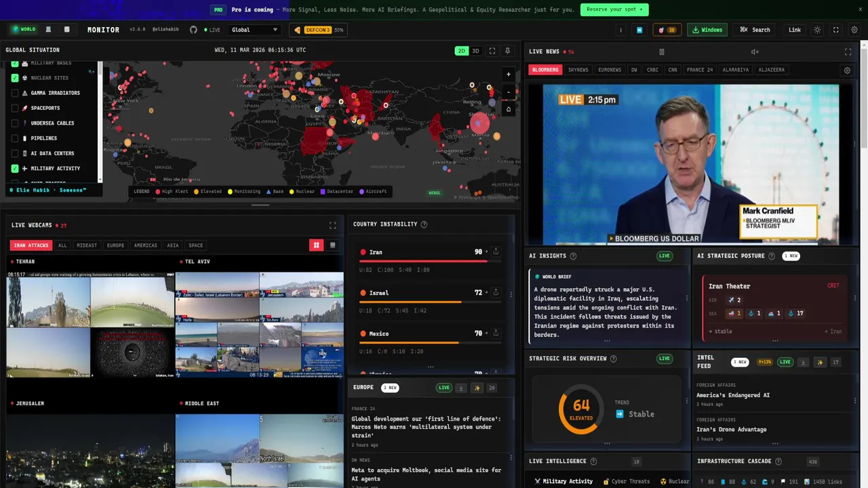
Task: Expand the Live Webcams panel fullscreen
Action: (x=332, y=225)
